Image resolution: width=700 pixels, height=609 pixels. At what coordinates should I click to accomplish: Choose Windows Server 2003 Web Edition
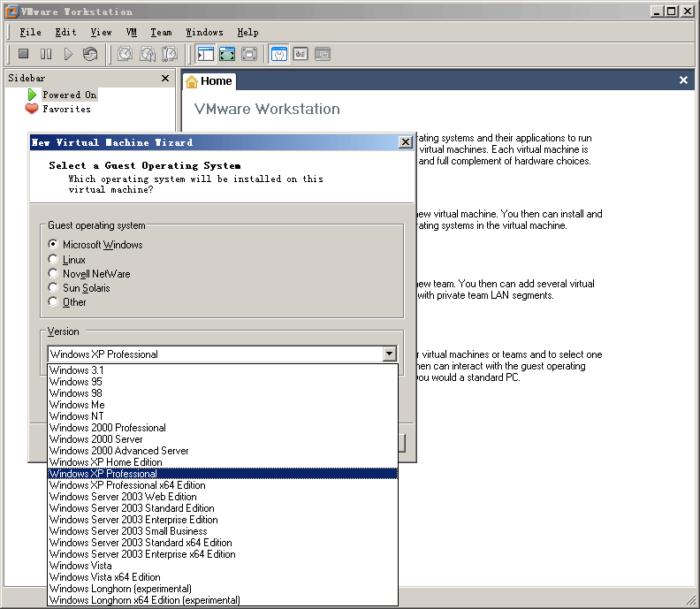(223, 497)
